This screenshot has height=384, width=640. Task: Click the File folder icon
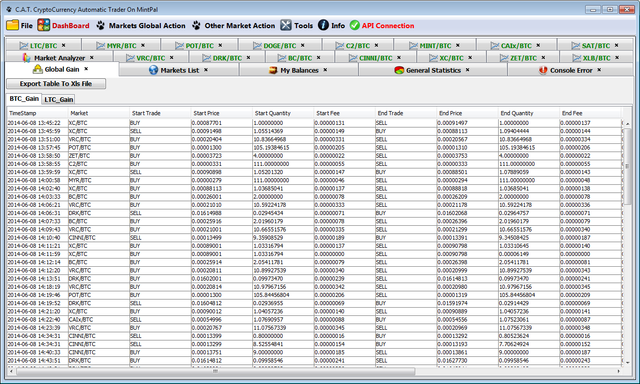[12, 25]
